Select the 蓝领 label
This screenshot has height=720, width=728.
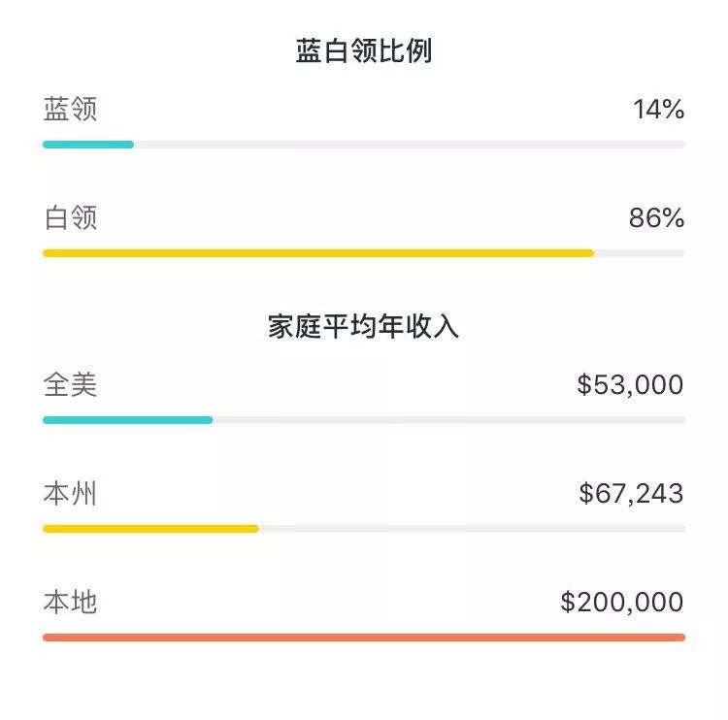pyautogui.click(x=70, y=109)
